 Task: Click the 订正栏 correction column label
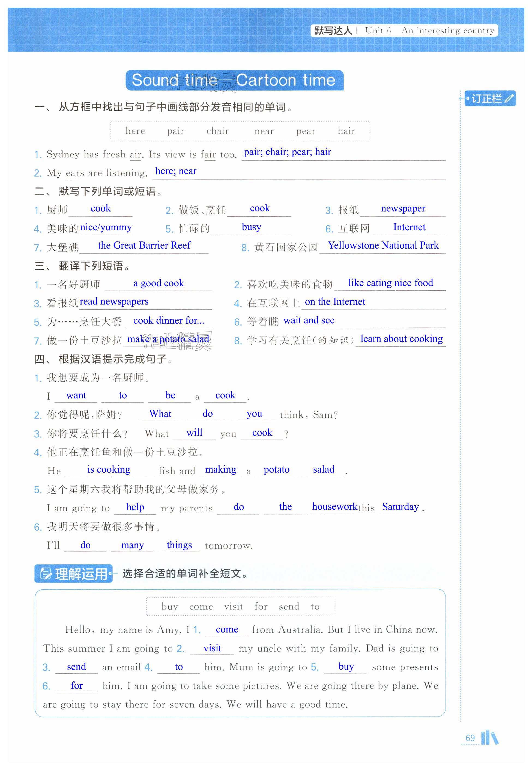click(487, 99)
